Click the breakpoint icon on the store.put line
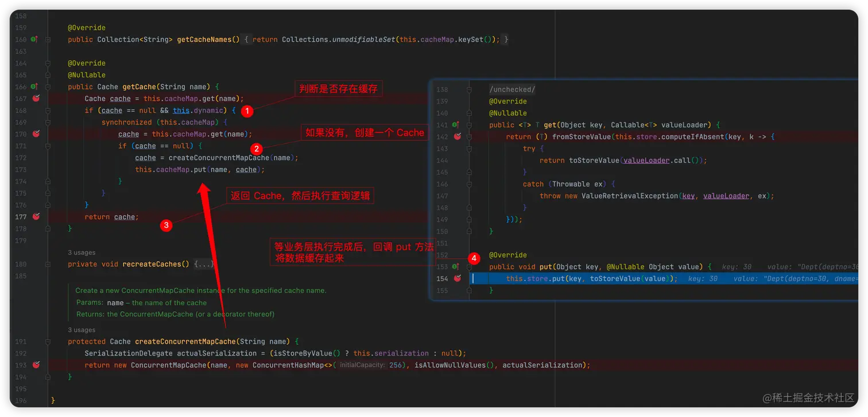Screen dimensions: 868x417 pyautogui.click(x=456, y=278)
